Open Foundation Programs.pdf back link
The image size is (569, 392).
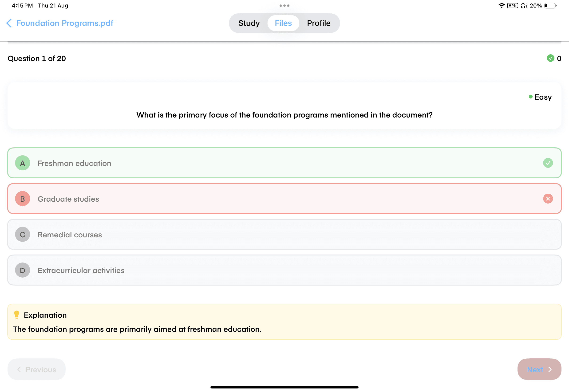point(65,23)
